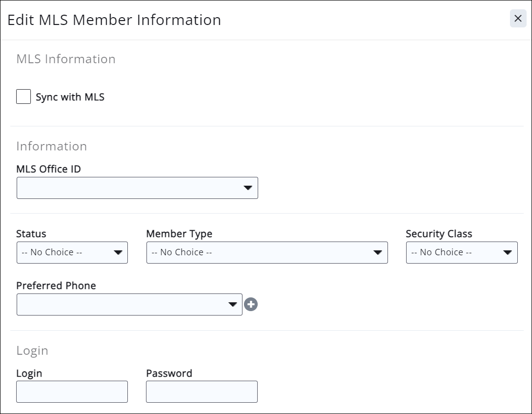Click the dialog title "Edit MLS Member Information"

click(114, 20)
